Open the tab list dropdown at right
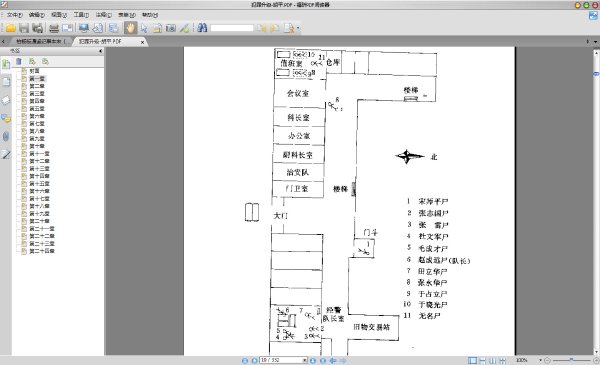Image resolution: width=600 pixels, height=365 pixels. [x=595, y=41]
